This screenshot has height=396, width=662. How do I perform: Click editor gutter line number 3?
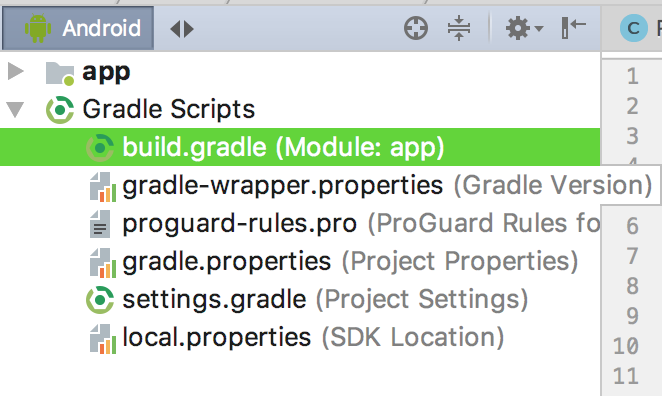pyautogui.click(x=632, y=136)
